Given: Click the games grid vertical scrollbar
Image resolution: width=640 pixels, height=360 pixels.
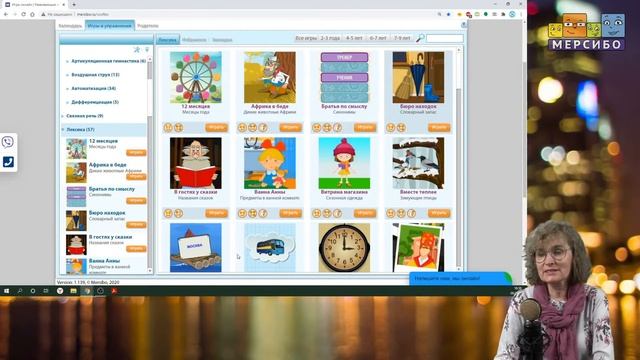Looking at the screenshot, I should click(459, 159).
